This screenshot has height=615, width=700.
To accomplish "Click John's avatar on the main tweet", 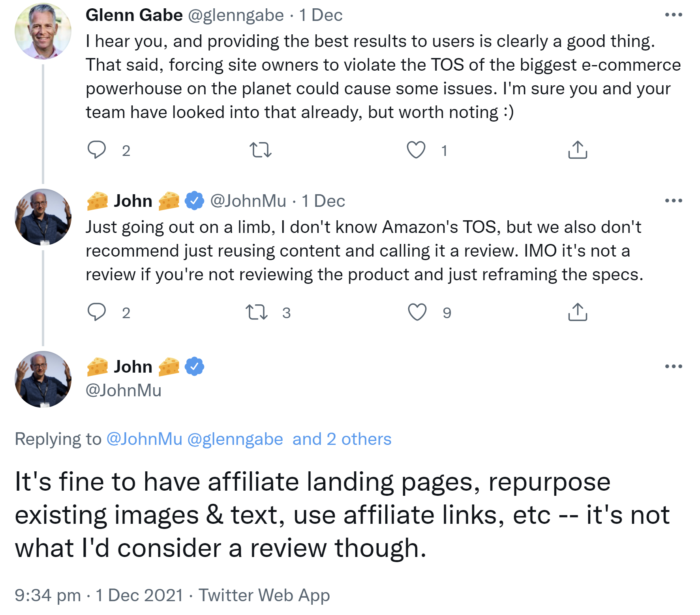I will coord(43,379).
